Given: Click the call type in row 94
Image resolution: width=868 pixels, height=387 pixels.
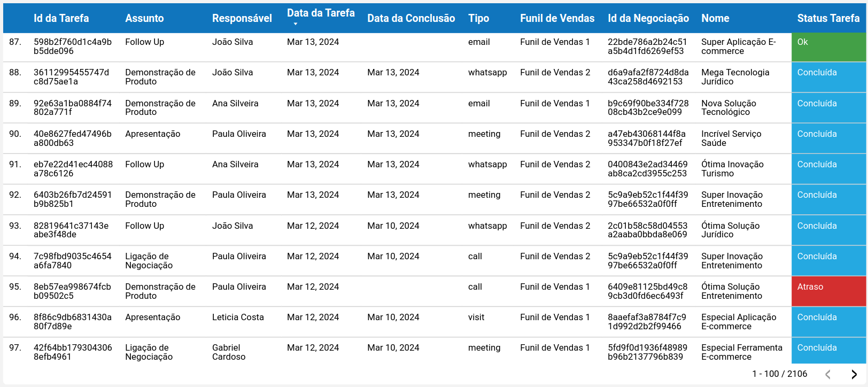Looking at the screenshot, I should pos(475,257).
